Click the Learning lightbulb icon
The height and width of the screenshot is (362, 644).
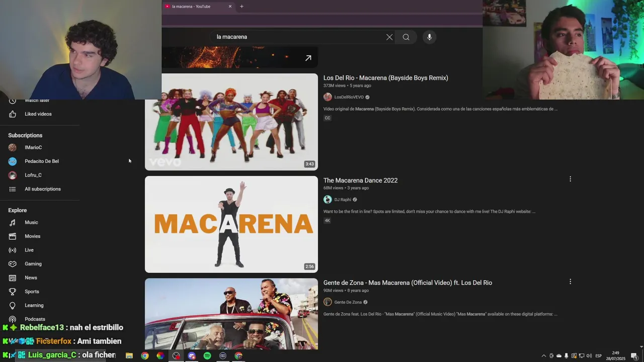13,305
